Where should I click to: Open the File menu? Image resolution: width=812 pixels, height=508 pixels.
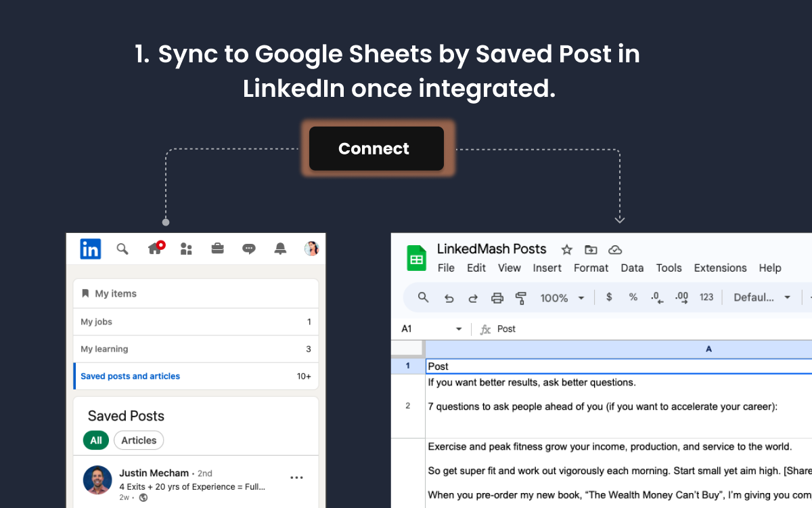[x=446, y=268]
